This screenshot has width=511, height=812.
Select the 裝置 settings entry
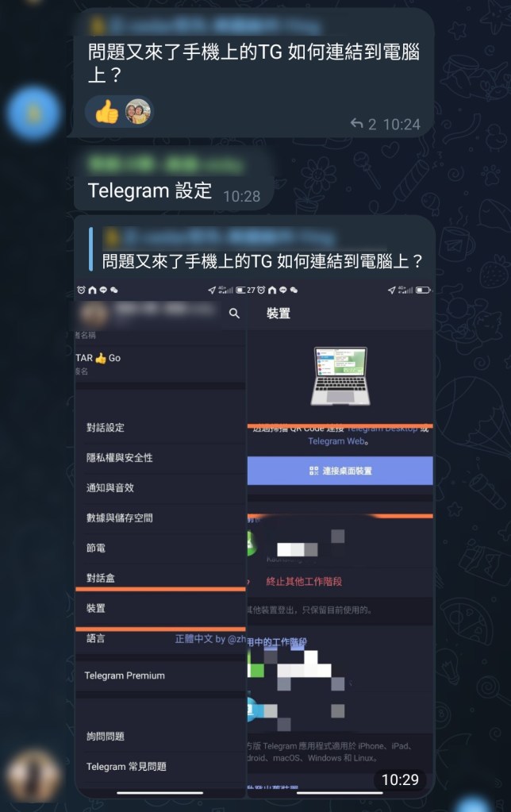160,609
